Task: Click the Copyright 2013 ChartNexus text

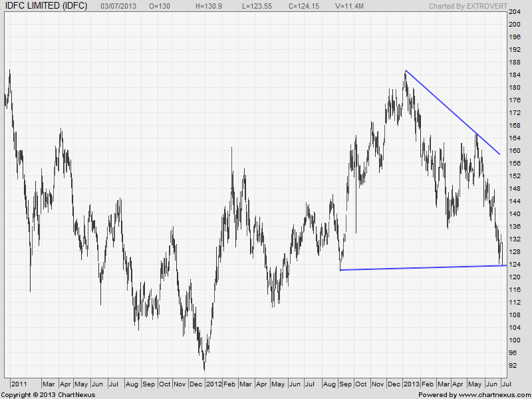Action: point(48,394)
